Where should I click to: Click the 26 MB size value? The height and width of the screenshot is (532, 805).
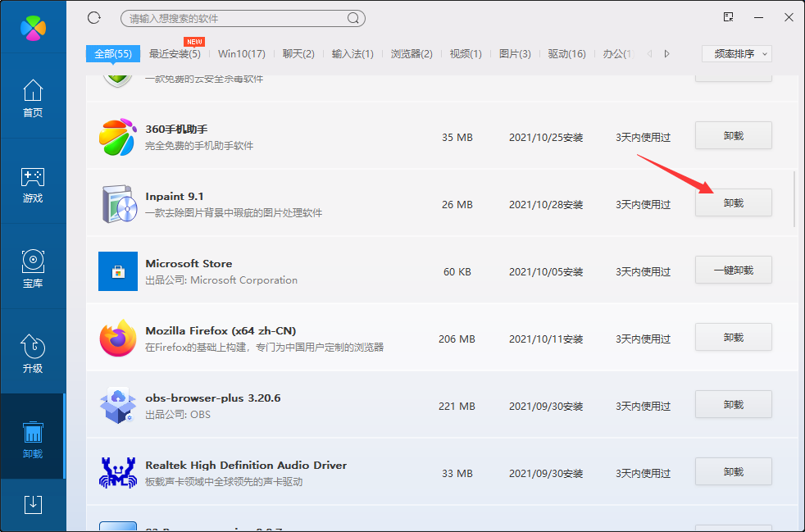[457, 205]
